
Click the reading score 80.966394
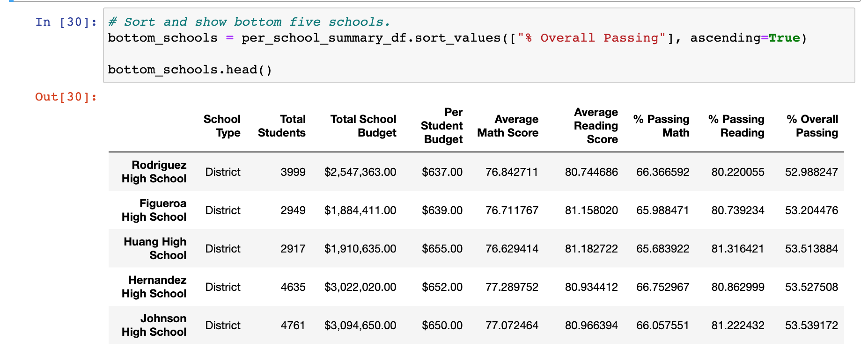click(x=591, y=325)
